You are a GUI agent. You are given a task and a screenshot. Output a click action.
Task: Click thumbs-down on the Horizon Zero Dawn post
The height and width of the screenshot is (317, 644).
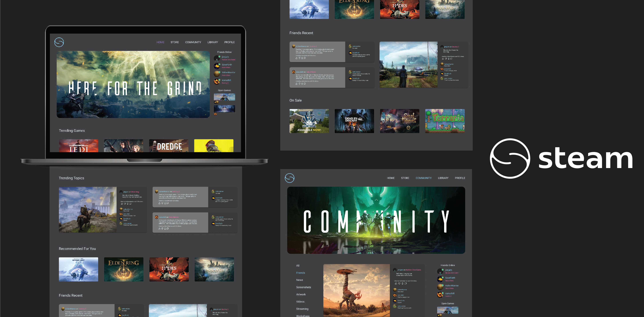(x=399, y=283)
